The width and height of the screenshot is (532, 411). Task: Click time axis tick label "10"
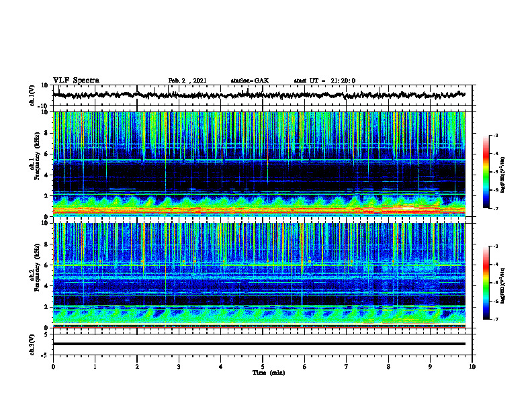[x=472, y=367]
